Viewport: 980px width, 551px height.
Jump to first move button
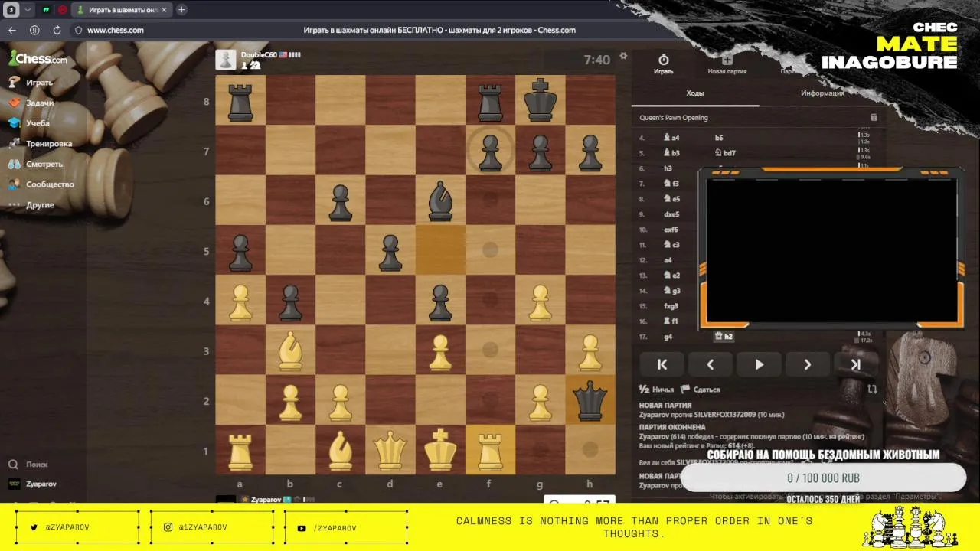(x=662, y=365)
